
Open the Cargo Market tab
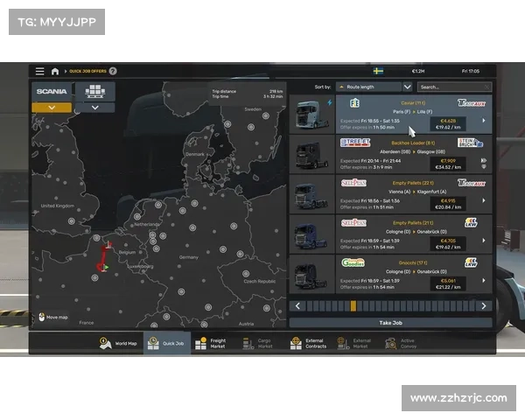click(257, 343)
